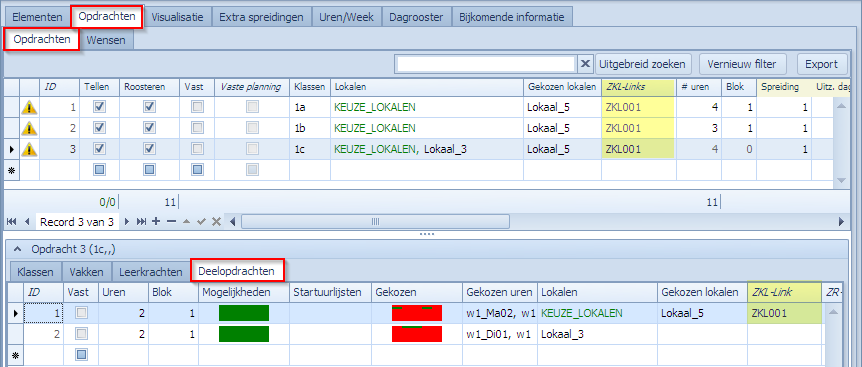Click the Gekozen lokalen column header in Opdrachten grid
This screenshot has height=367, width=862.
coord(562,87)
